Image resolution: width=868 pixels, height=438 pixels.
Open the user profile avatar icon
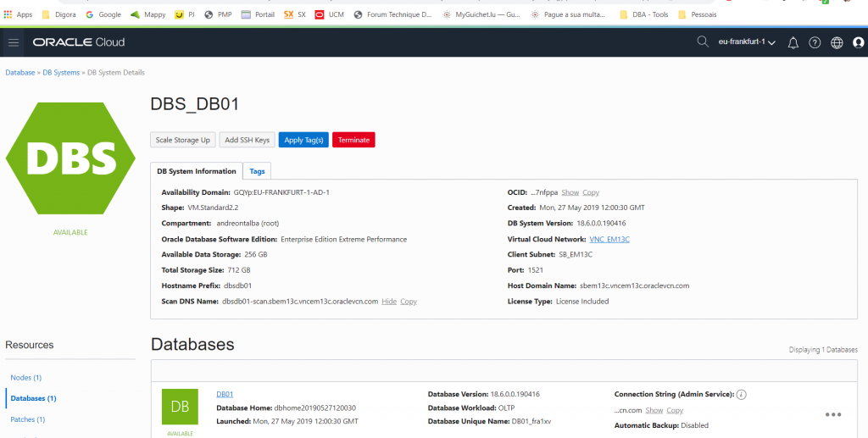(x=859, y=42)
